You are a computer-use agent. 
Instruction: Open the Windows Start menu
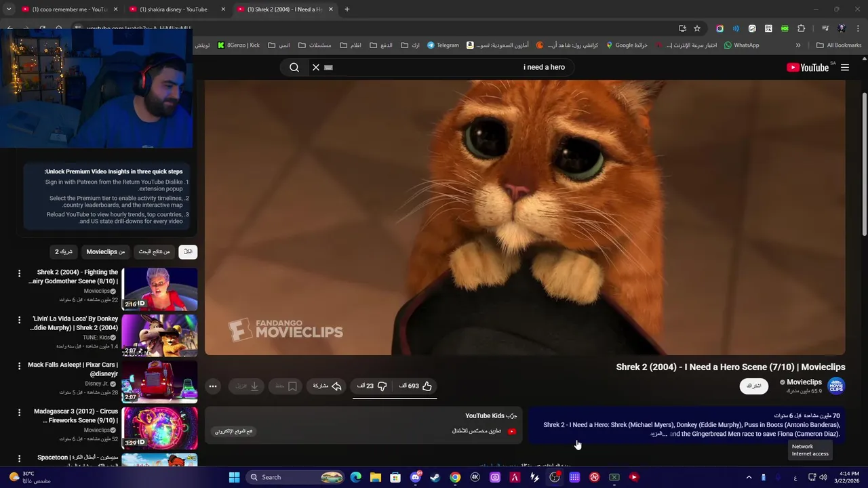point(234,477)
